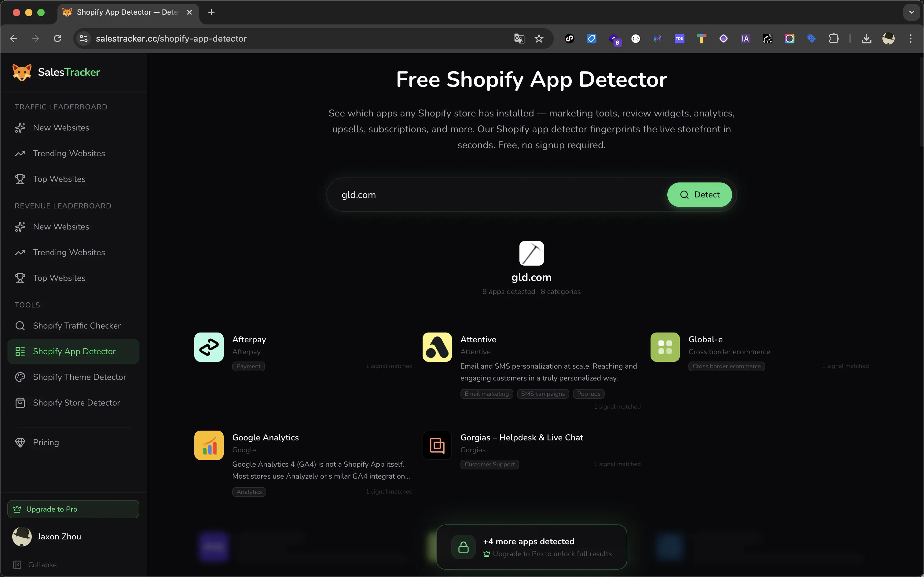The width and height of the screenshot is (924, 577).
Task: Open the Google Analytics app icon
Action: [x=209, y=445]
